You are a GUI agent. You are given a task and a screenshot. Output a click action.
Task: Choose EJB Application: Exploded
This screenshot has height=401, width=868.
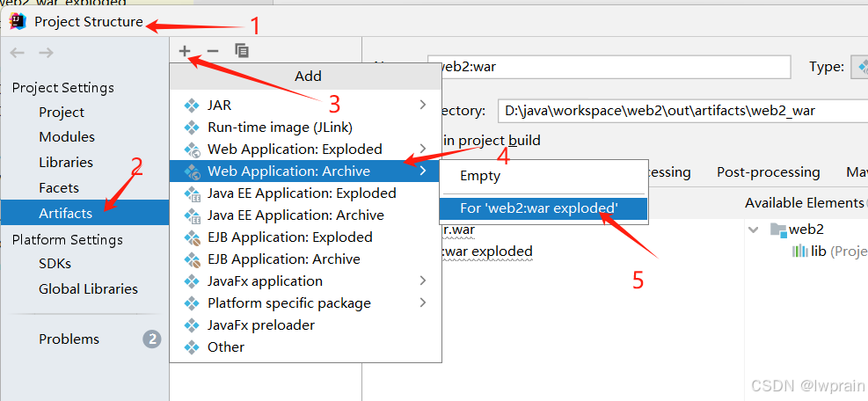pyautogui.click(x=305, y=237)
